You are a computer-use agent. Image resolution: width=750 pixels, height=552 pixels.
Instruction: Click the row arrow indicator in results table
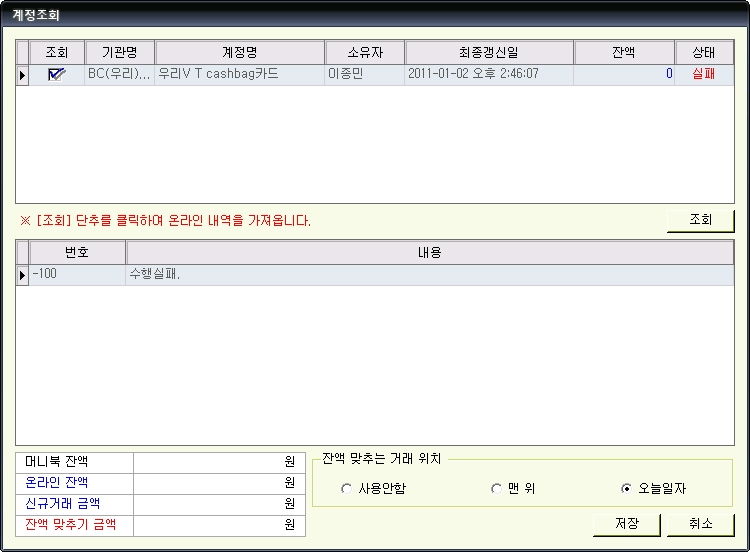23,275
